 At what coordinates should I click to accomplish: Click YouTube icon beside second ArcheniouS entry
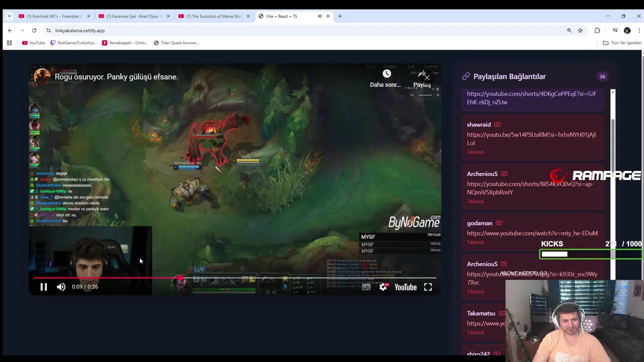(x=504, y=264)
